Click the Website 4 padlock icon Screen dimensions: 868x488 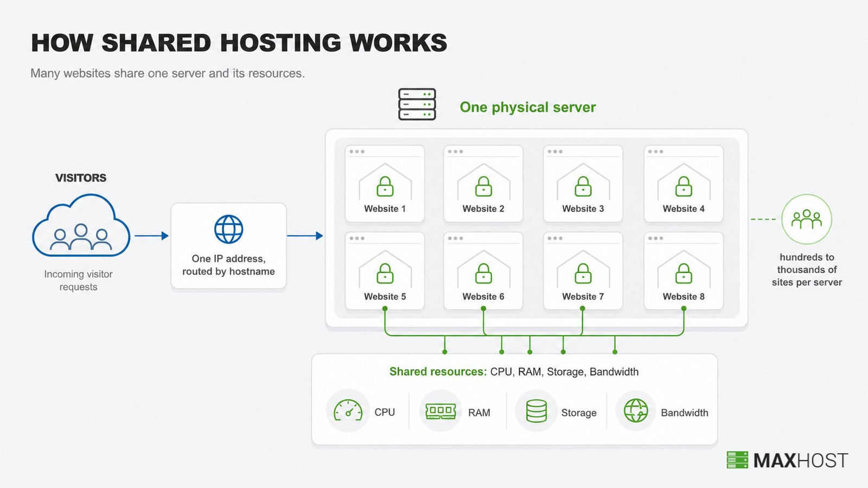click(684, 187)
